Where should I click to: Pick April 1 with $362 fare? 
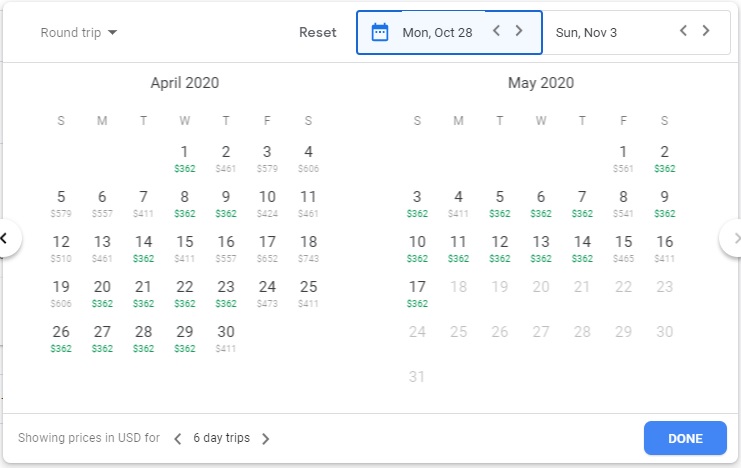185,158
